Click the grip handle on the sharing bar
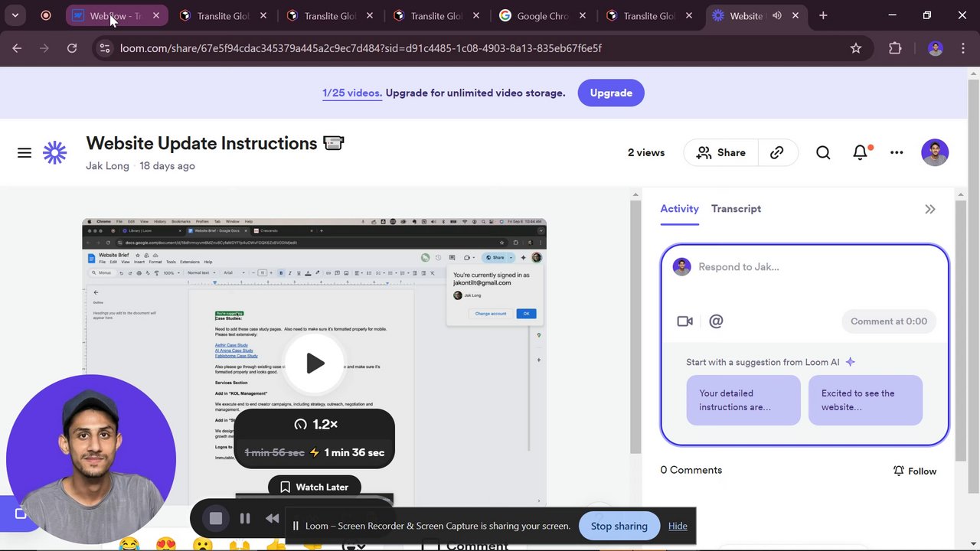Viewport: 980px width, 551px height. tap(296, 526)
